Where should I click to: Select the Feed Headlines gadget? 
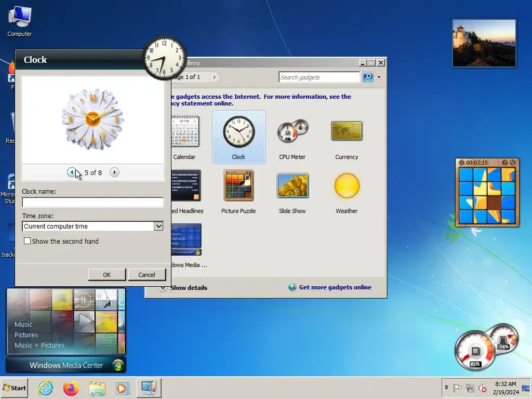(x=187, y=192)
